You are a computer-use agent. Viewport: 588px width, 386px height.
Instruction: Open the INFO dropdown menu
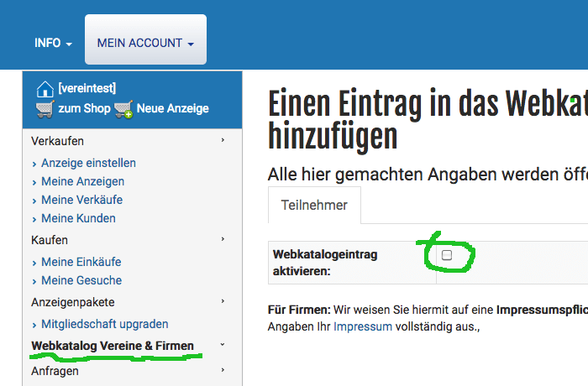53,43
